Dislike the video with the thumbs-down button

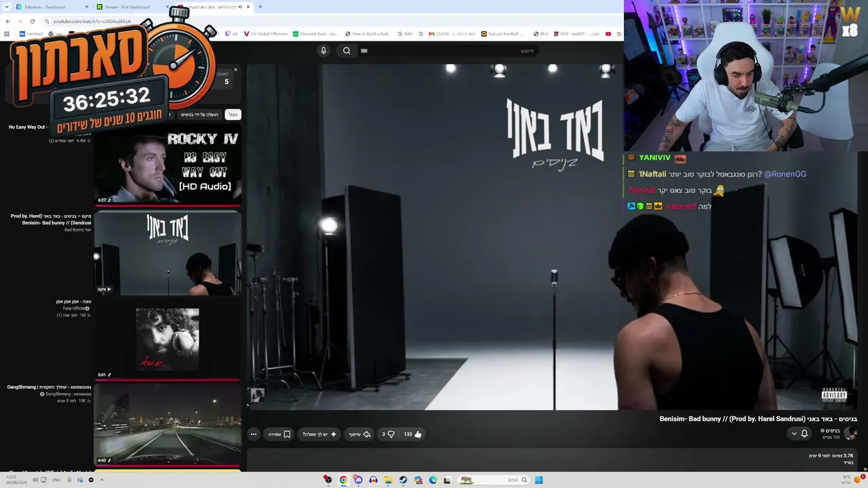pyautogui.click(x=389, y=434)
